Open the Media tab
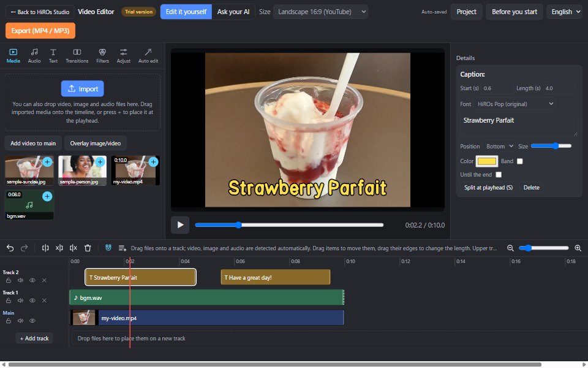The image size is (588, 368). [13, 56]
